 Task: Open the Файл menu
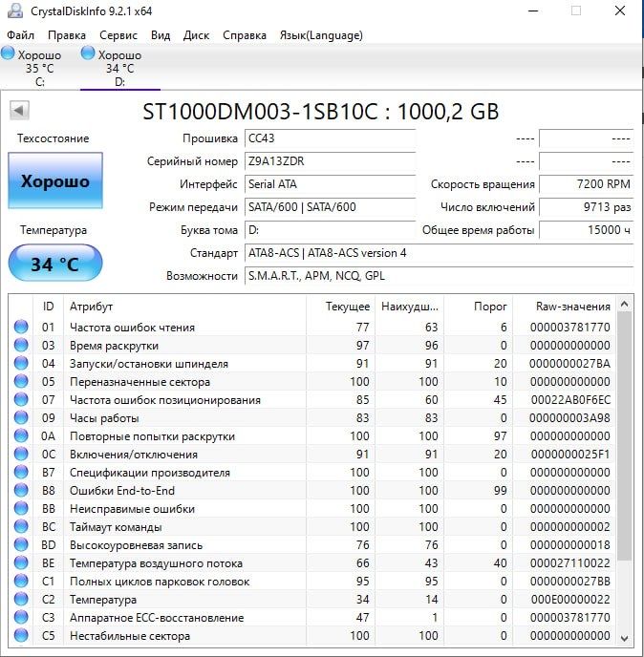point(21,35)
